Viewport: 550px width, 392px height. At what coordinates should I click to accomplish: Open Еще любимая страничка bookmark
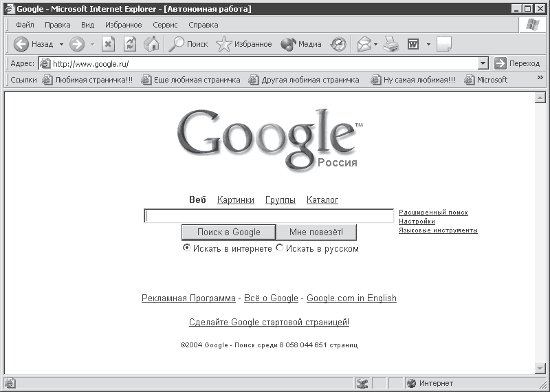[x=190, y=80]
